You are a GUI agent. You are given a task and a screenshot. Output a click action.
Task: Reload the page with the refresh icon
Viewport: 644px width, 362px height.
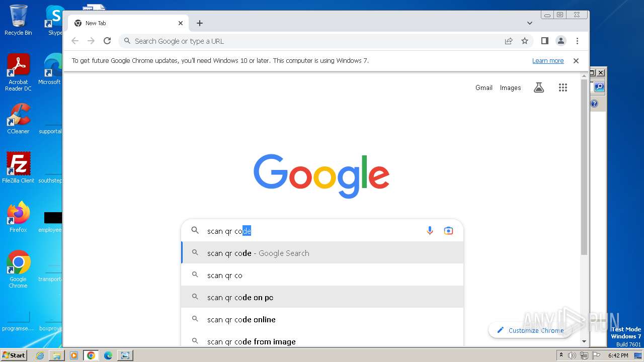107,41
